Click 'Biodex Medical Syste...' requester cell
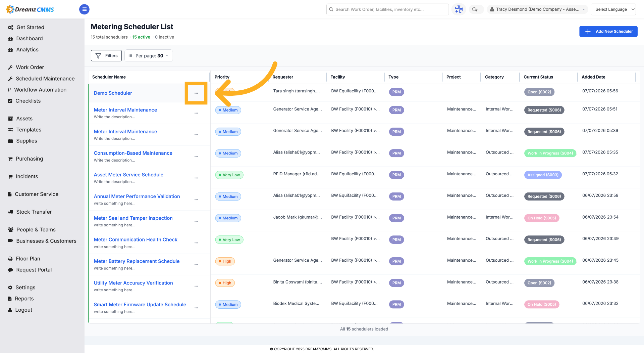 [x=296, y=304]
